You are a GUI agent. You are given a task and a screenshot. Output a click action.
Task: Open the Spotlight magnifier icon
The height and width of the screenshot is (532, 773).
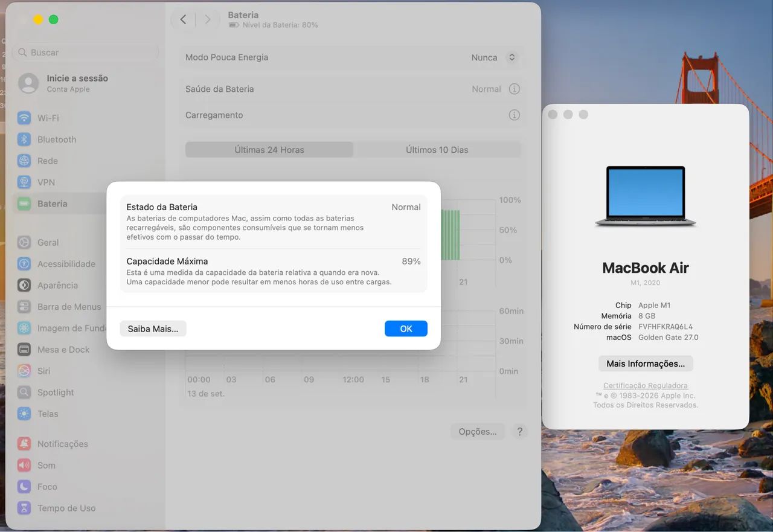click(24, 393)
